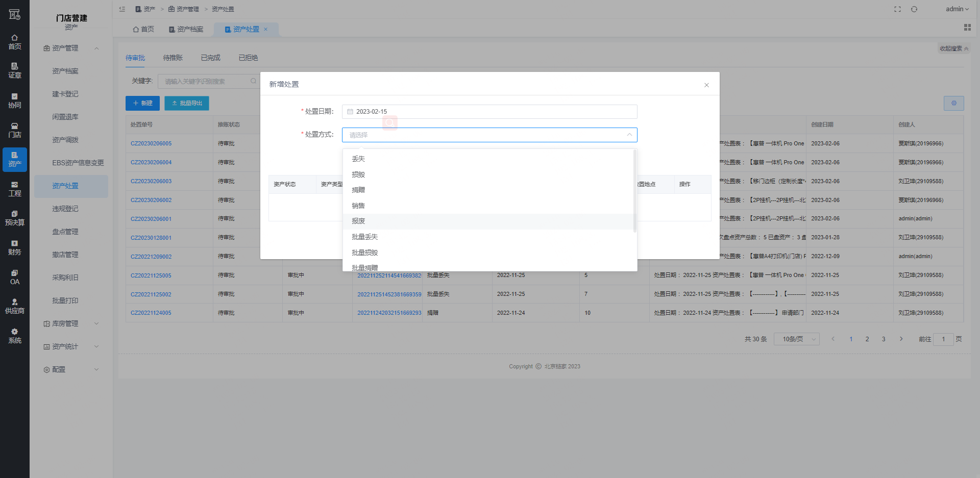Switch to the 已完成 tab

tap(210, 58)
